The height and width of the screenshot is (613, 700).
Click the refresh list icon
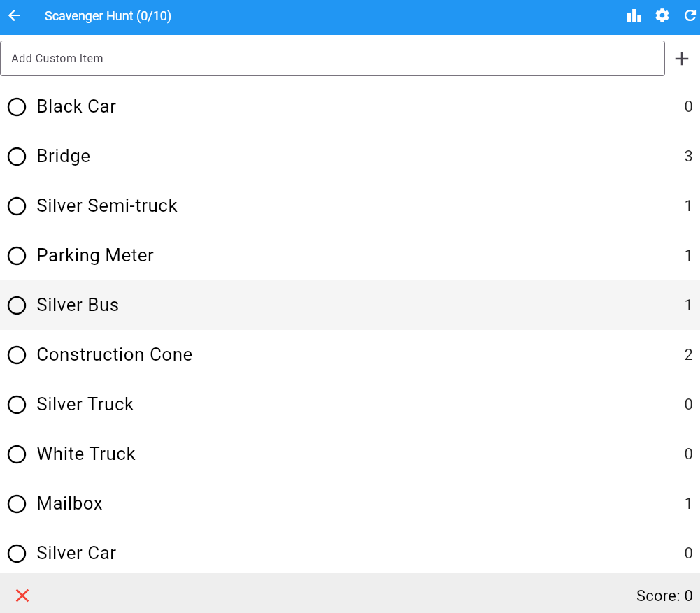[x=690, y=16]
